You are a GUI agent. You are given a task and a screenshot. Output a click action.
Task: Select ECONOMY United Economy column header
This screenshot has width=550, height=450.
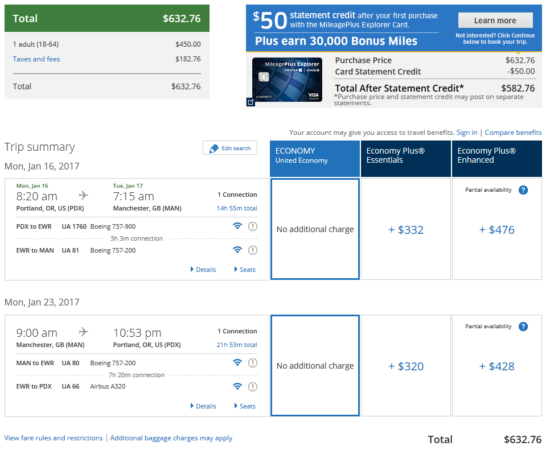(315, 159)
